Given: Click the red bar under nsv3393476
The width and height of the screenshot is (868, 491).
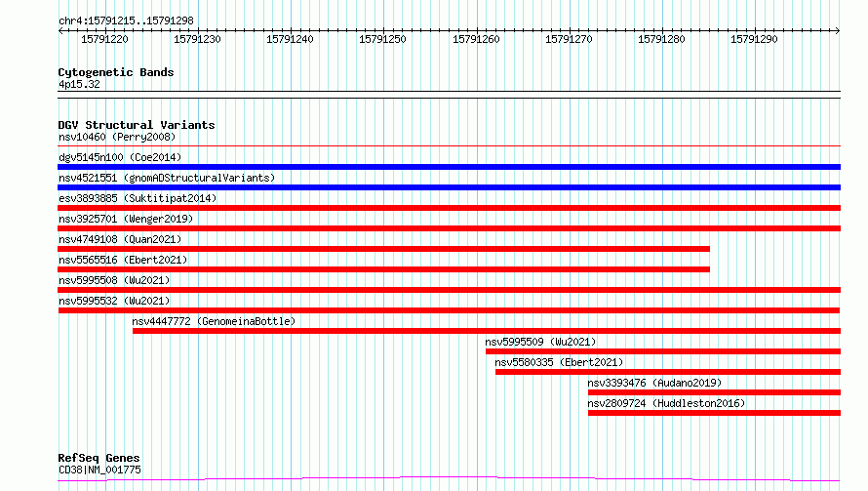Looking at the screenshot, I should coord(714,392).
